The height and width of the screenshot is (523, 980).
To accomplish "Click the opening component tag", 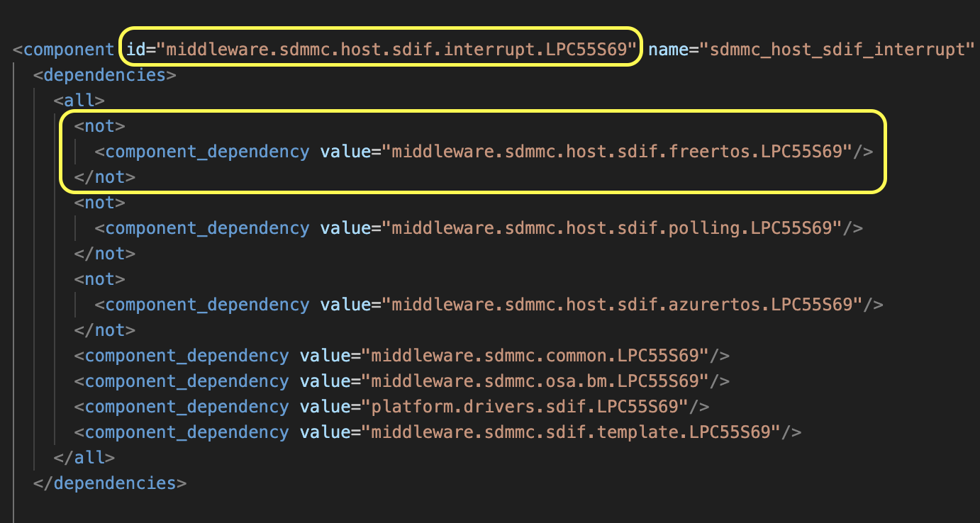I will pos(64,49).
